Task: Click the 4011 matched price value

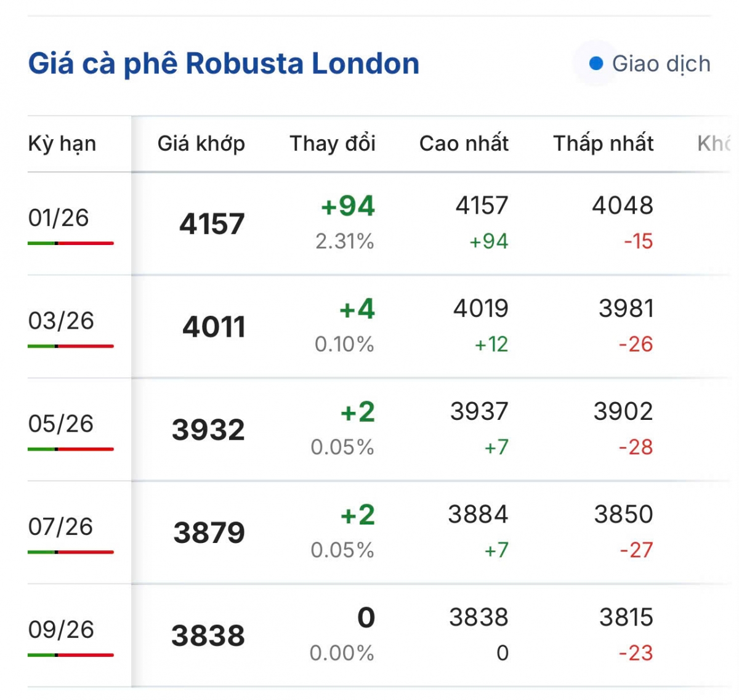Action: (x=214, y=327)
